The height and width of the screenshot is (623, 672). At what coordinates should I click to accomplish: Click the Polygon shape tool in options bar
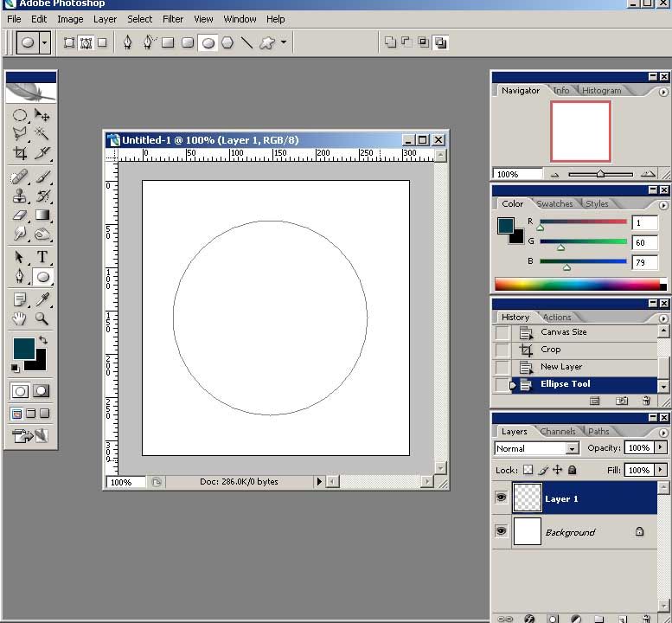[227, 42]
